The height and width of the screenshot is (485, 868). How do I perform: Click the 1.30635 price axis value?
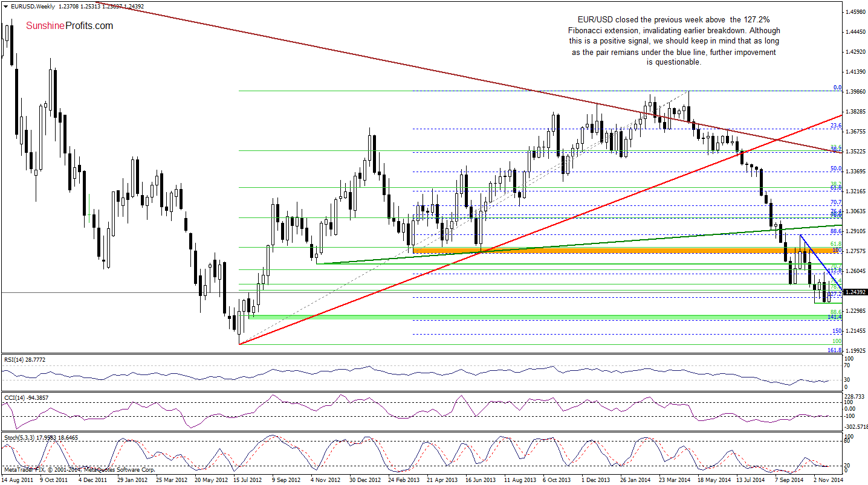click(x=855, y=211)
